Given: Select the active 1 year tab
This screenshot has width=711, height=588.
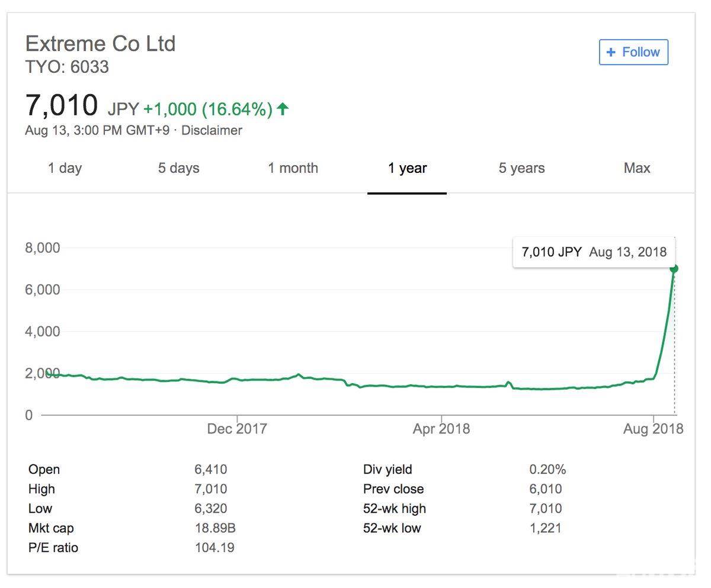Looking at the screenshot, I should [x=407, y=168].
